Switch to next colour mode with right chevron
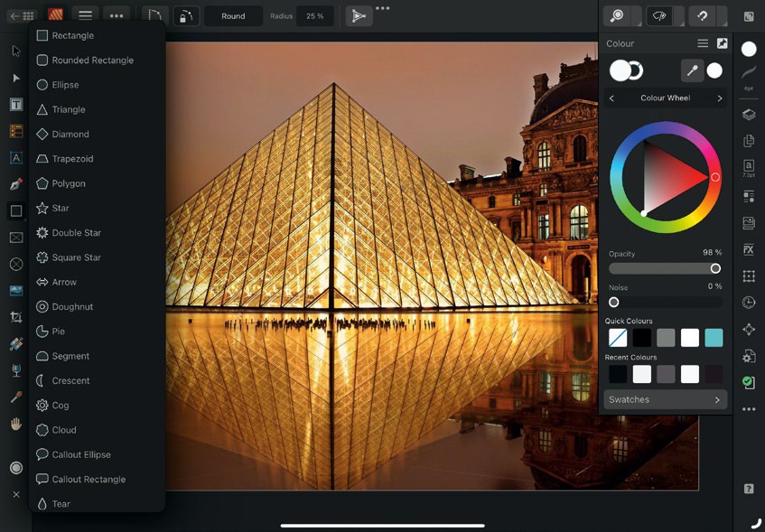This screenshot has height=532, width=765. tap(720, 98)
